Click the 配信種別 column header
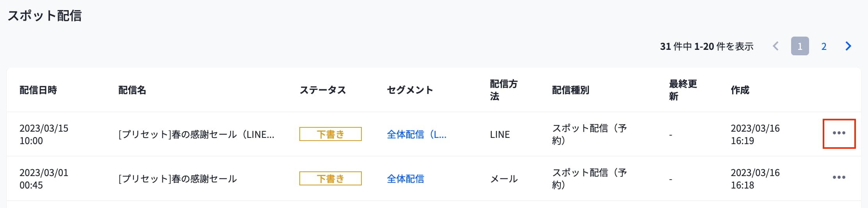 571,90
